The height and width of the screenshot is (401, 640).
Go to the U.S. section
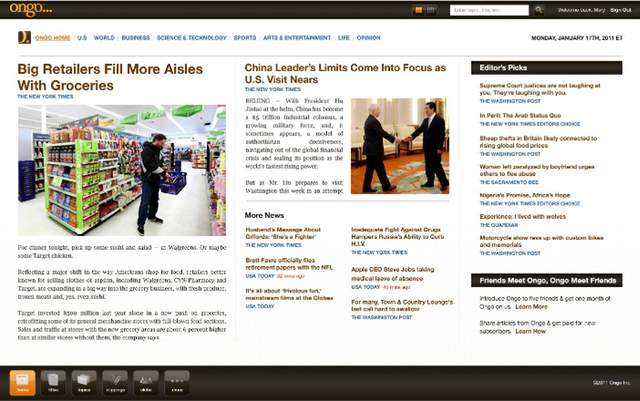82,38
